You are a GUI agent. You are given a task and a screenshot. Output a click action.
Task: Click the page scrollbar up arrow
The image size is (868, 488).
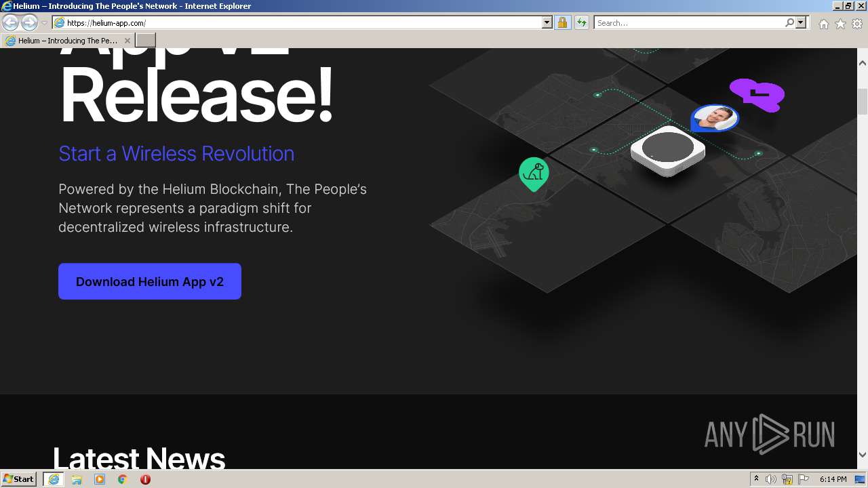[863, 63]
